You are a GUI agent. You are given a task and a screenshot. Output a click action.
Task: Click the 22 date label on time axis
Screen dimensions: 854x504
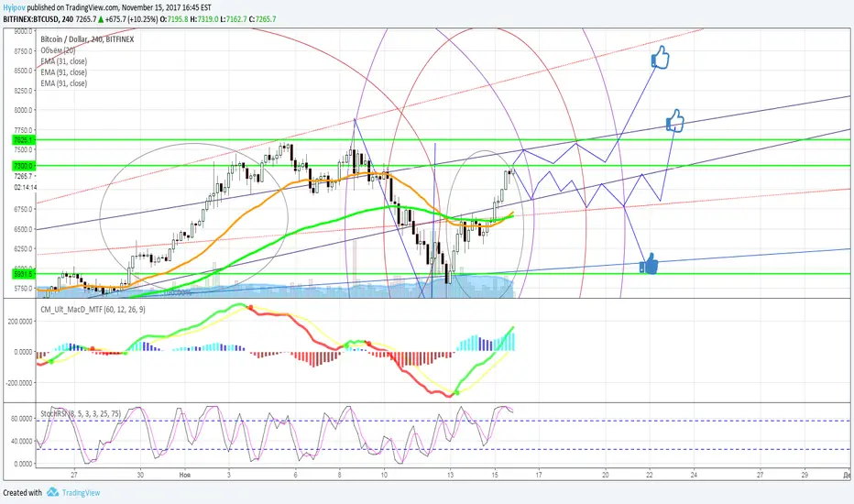[650, 475]
